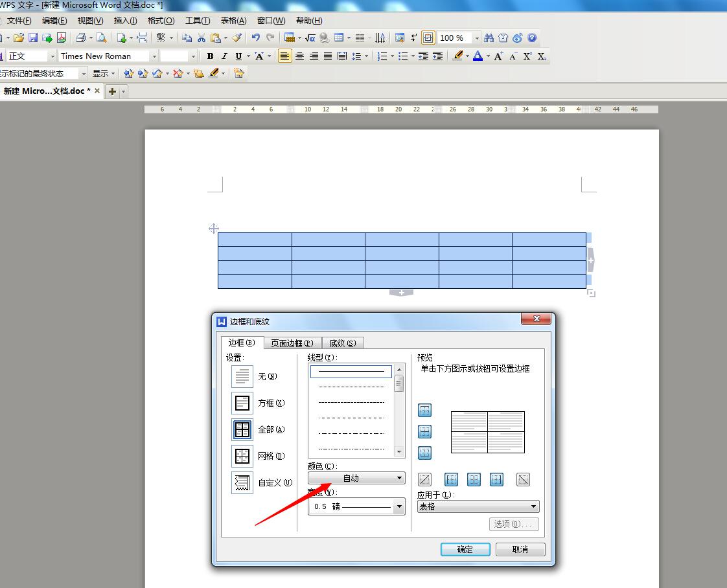Click the Bold formatting icon in toolbar
The image size is (727, 588).
click(x=210, y=56)
